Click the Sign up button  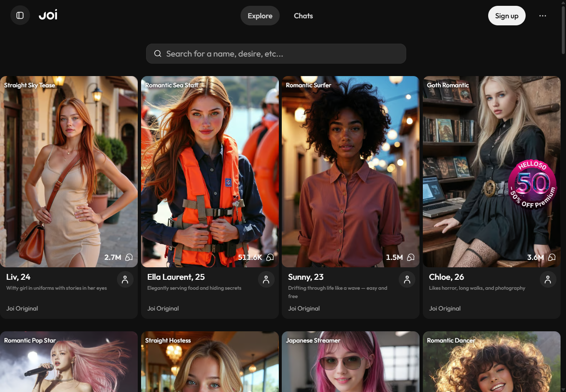(x=506, y=15)
